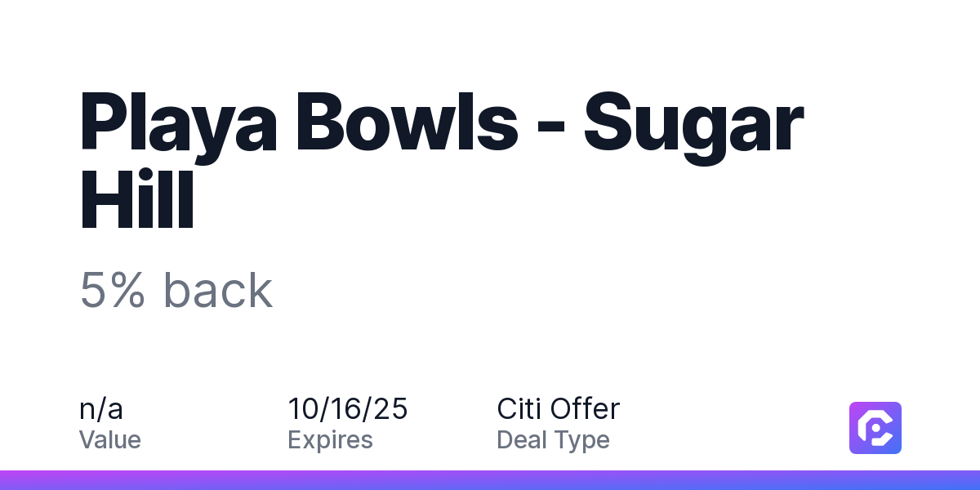The height and width of the screenshot is (490, 980).
Task: Click the word "Sugar" in the title
Action: (694, 122)
